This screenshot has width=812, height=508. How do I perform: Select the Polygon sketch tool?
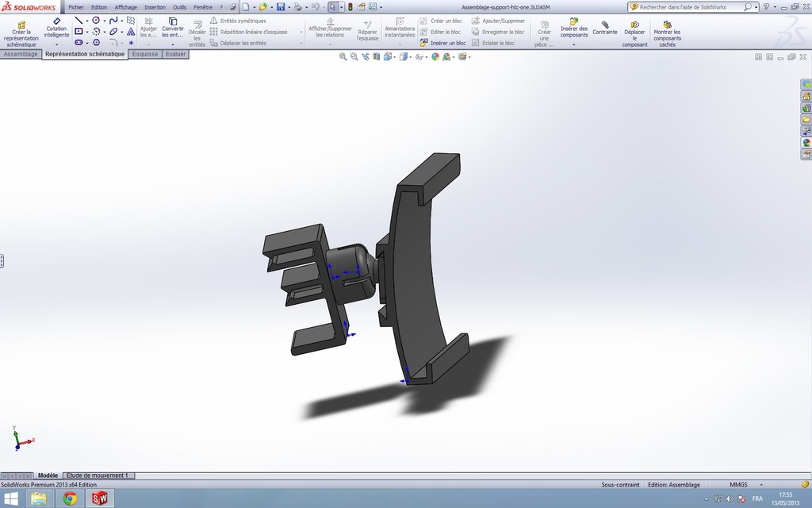pyautogui.click(x=96, y=43)
